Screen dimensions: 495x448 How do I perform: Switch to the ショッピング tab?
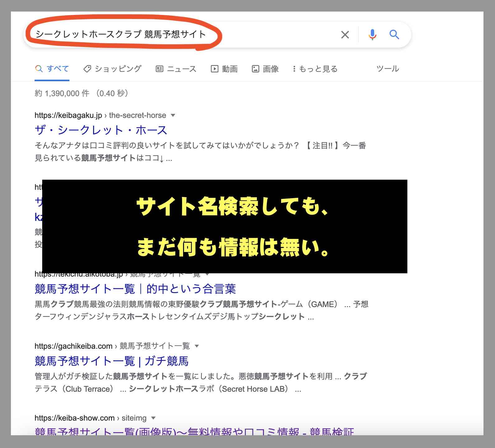(x=112, y=69)
